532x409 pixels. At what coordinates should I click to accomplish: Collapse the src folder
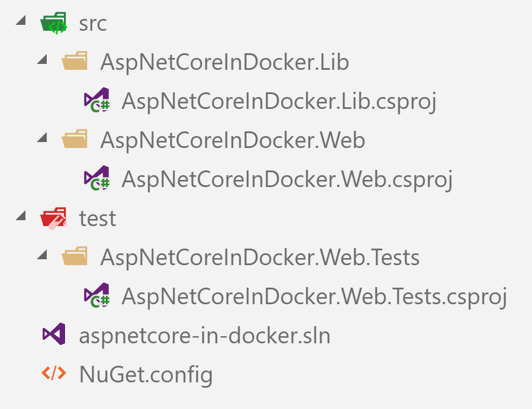pos(21,20)
